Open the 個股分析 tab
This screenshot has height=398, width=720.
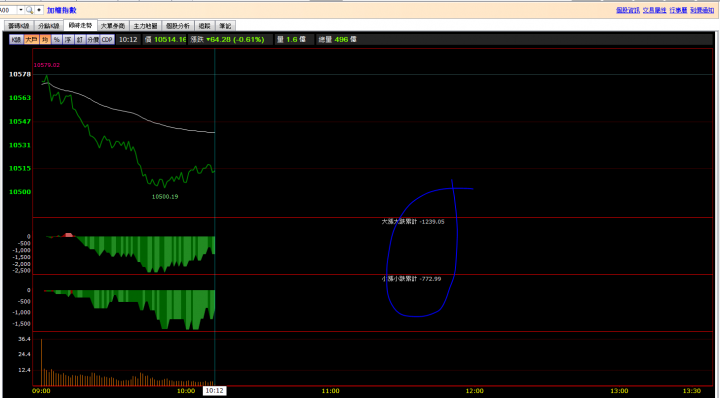pyautogui.click(x=178, y=26)
